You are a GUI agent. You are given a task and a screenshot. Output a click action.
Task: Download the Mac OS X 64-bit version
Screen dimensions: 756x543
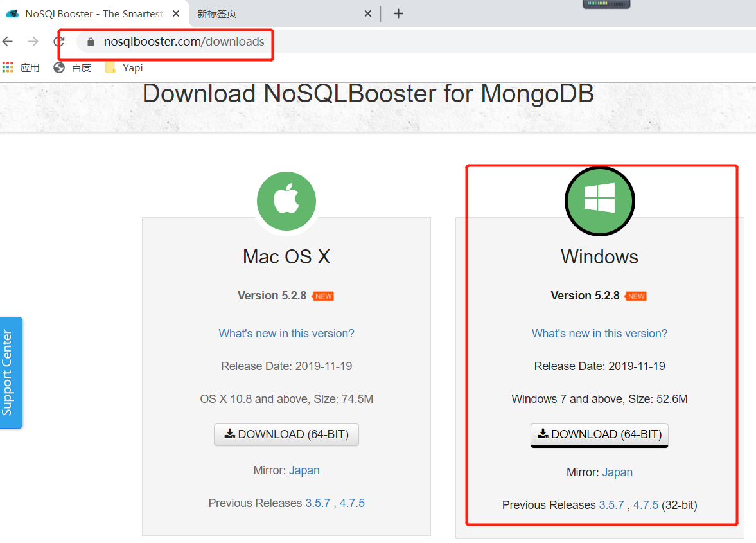(x=286, y=434)
